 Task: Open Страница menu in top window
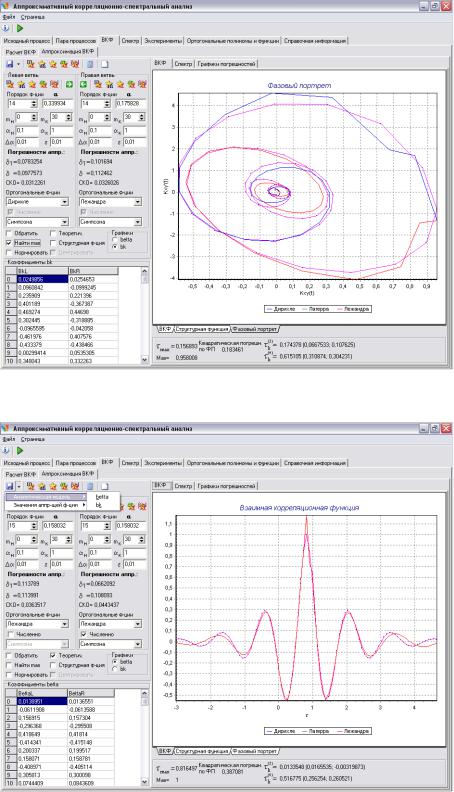[x=33, y=17]
